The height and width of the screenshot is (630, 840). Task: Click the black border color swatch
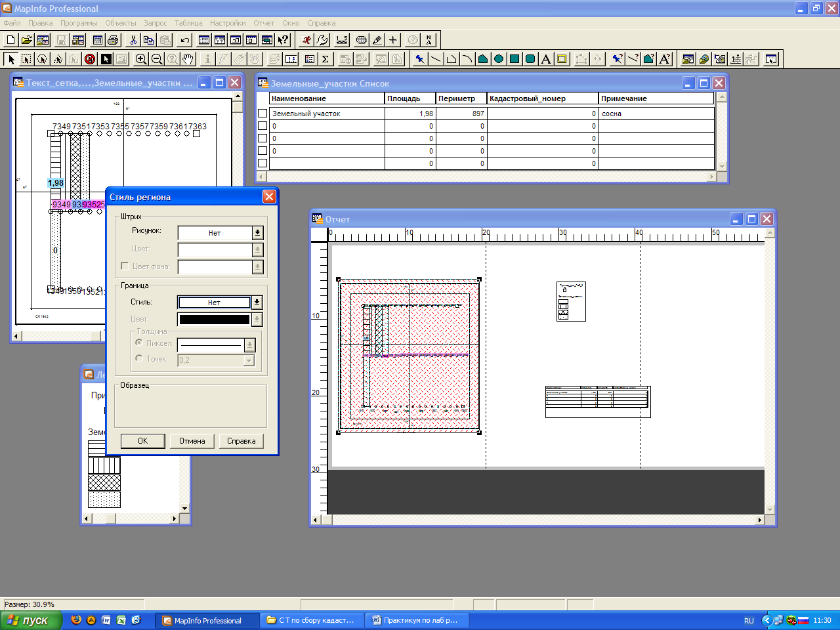click(215, 320)
